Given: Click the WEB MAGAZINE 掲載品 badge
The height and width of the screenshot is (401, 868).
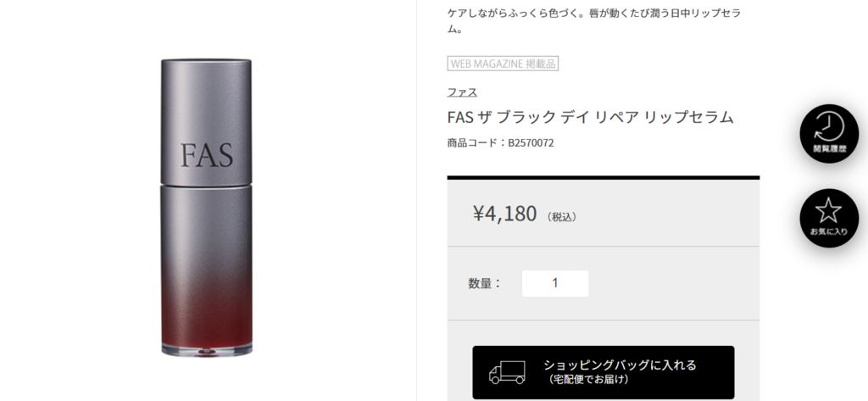Looking at the screenshot, I should click(x=503, y=64).
